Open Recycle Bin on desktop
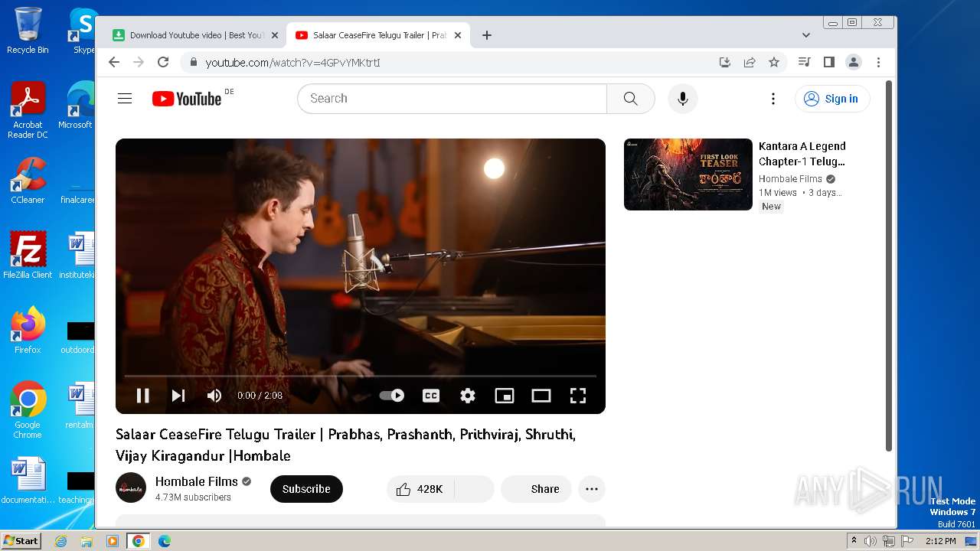The height and width of the screenshot is (551, 980). (28, 31)
